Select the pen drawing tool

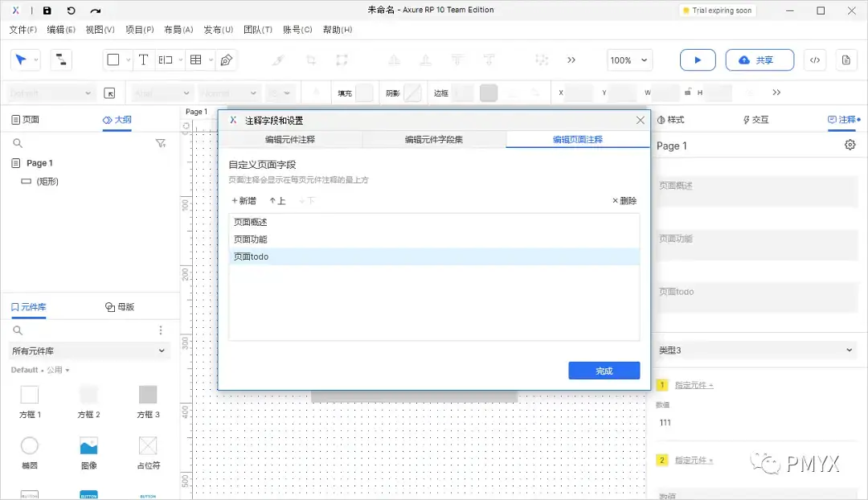coord(227,59)
